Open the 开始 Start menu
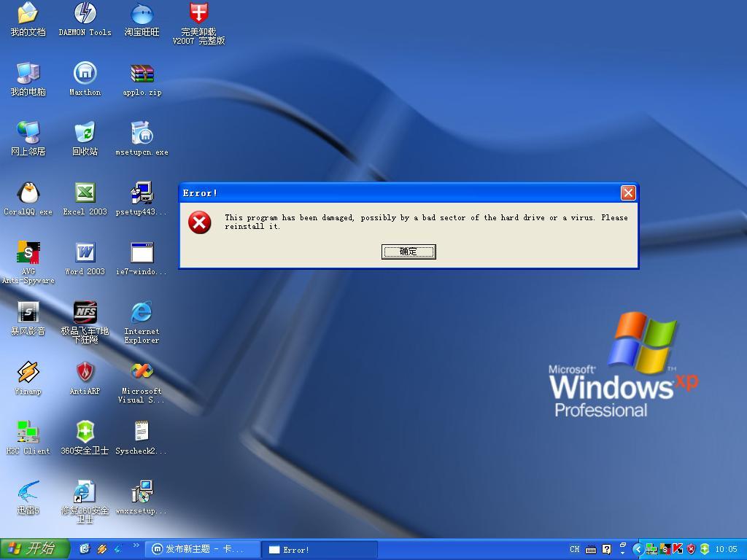Screen dimensions: 747x560 tap(34, 549)
